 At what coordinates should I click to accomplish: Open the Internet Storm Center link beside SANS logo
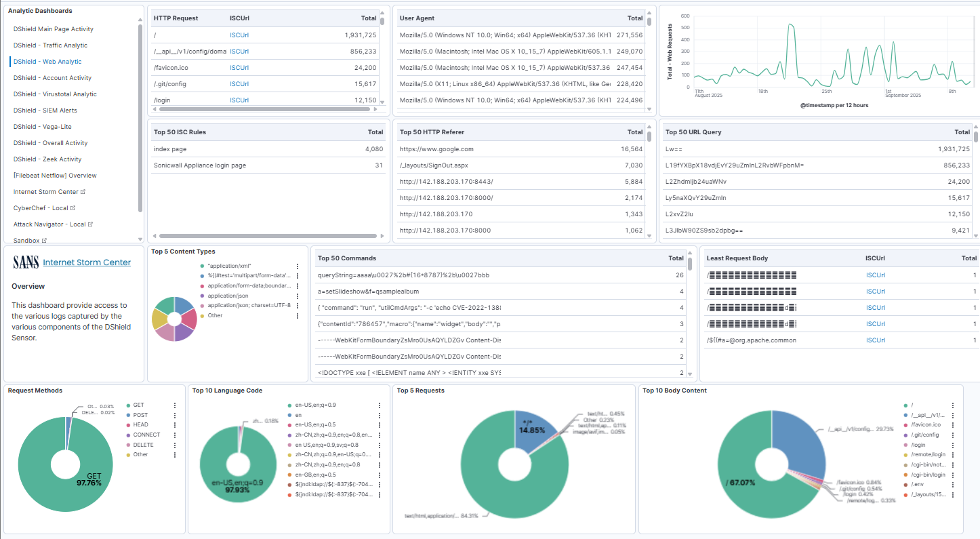coord(87,262)
